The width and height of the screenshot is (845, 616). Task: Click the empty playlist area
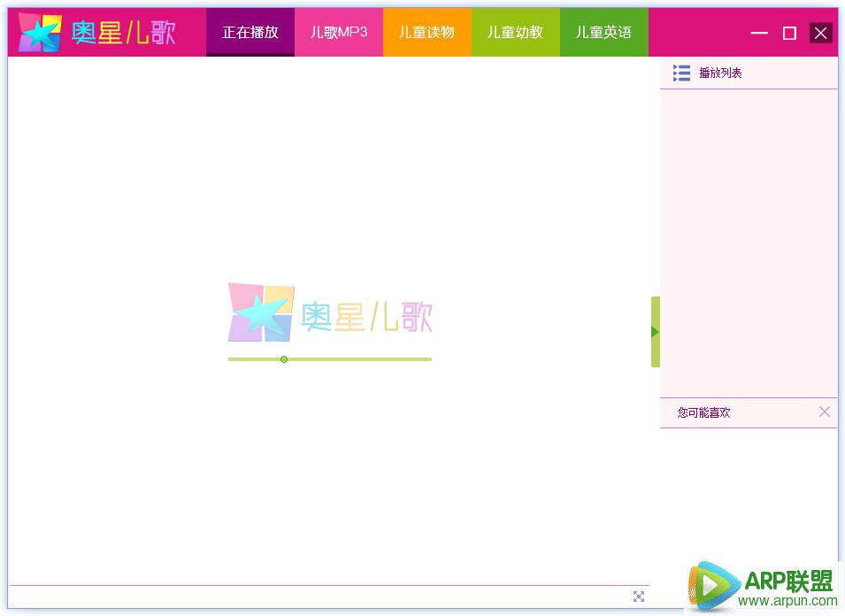pyautogui.click(x=749, y=239)
